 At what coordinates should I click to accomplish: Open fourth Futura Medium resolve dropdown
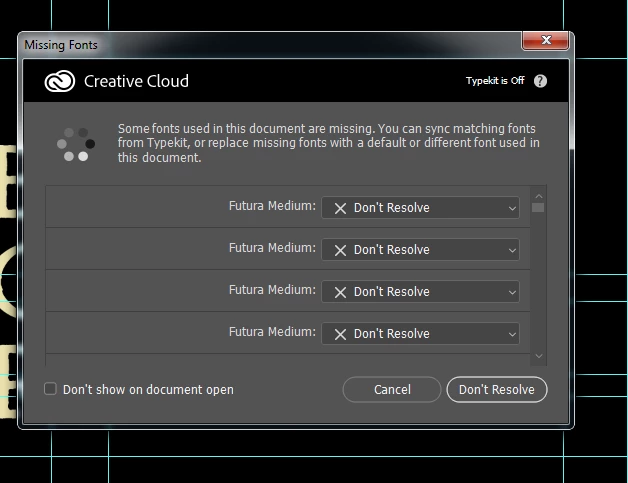420,334
